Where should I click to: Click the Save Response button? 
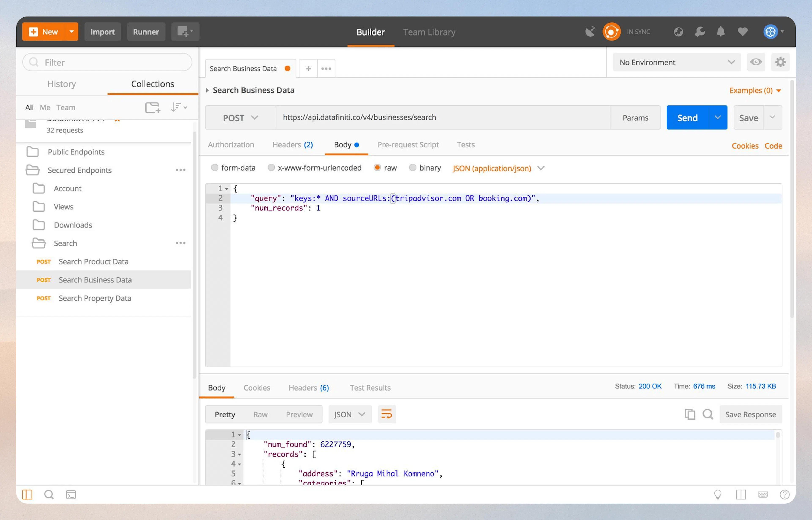[751, 414]
